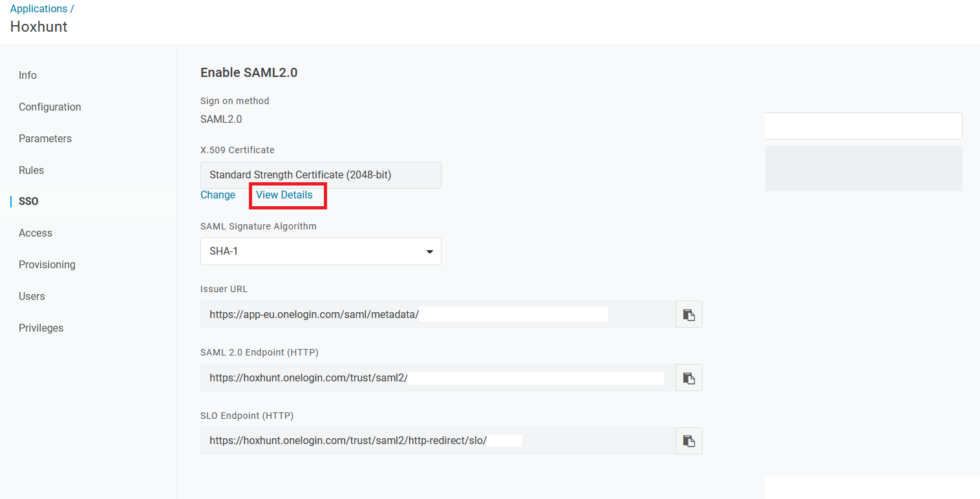Open the Users sidebar item
Image resolution: width=980 pixels, height=499 pixels.
tap(32, 296)
